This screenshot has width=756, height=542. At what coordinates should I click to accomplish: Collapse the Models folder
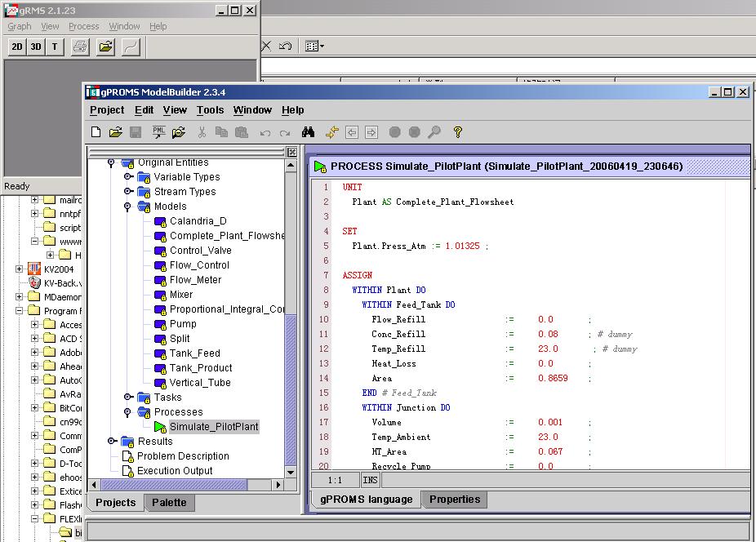click(127, 207)
